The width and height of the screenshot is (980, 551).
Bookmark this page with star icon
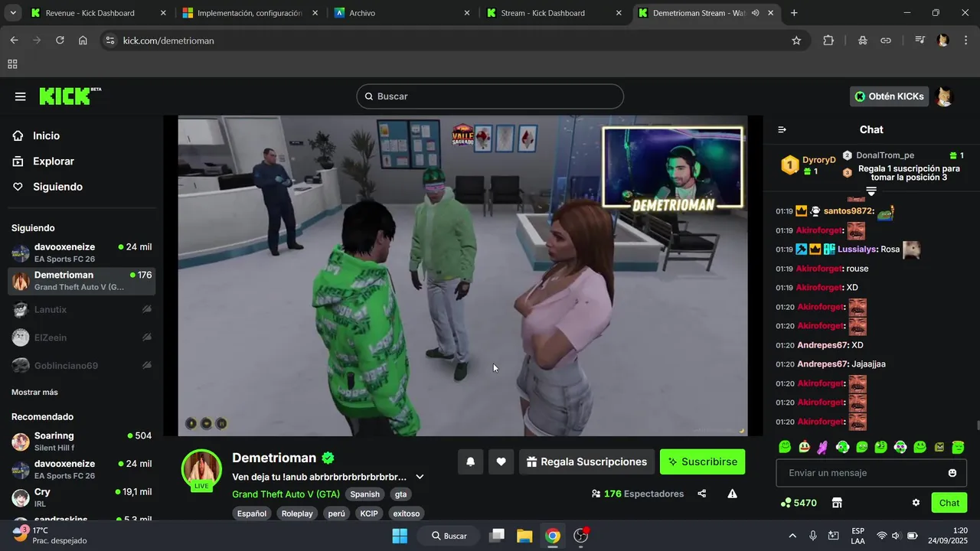(796, 41)
